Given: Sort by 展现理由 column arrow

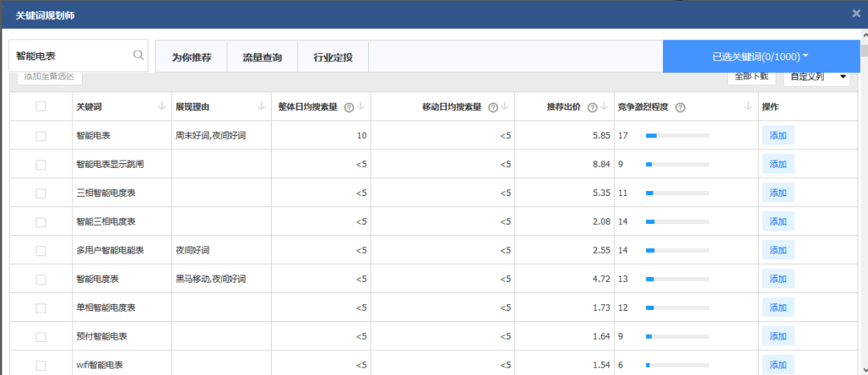Looking at the screenshot, I should click(x=261, y=107).
